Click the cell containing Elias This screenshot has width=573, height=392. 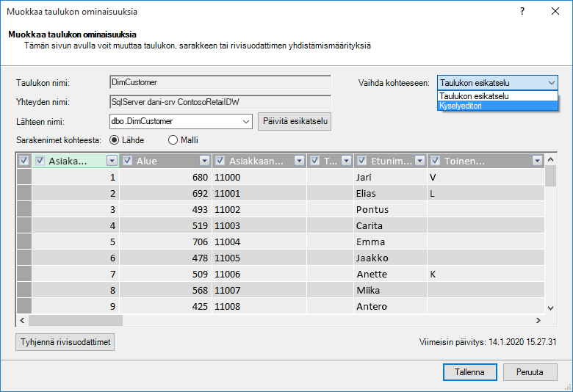[390, 193]
